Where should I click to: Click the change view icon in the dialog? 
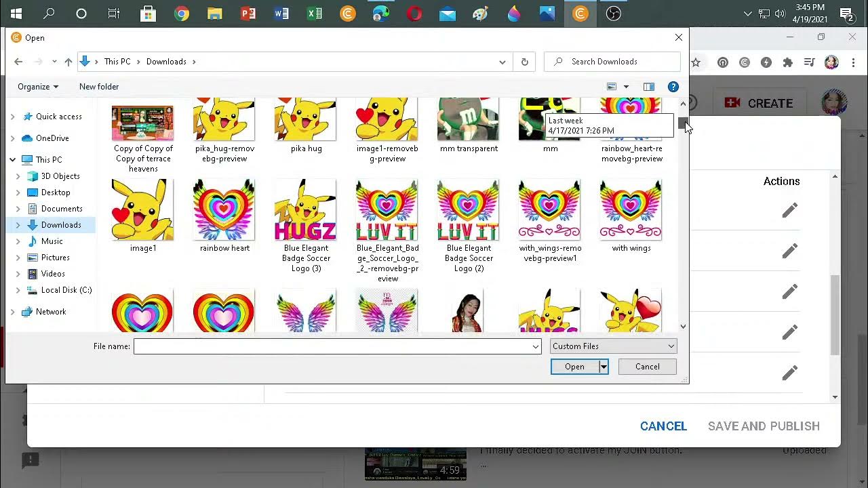click(612, 87)
